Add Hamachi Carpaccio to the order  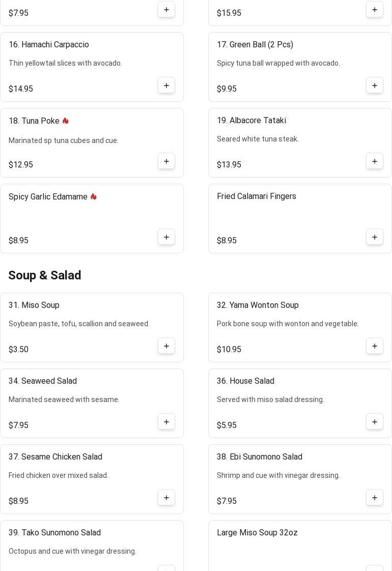pyautogui.click(x=166, y=85)
